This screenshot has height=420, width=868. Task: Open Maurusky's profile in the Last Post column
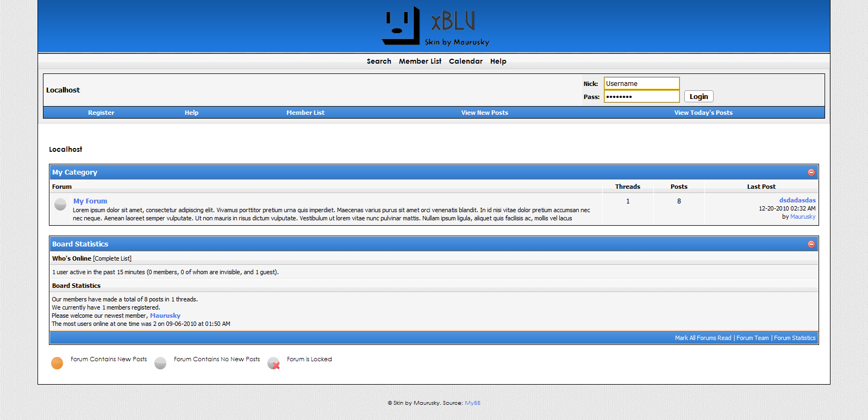[803, 217]
